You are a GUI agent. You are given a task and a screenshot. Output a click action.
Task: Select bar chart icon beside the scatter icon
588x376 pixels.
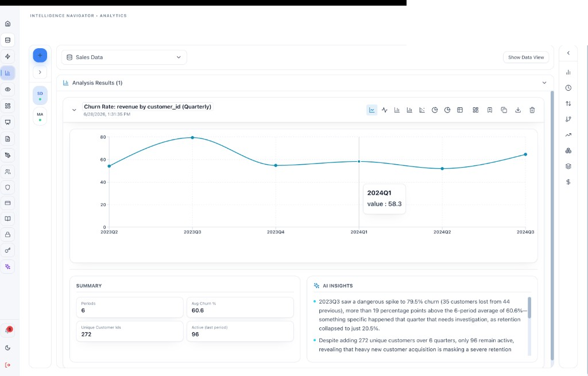409,110
